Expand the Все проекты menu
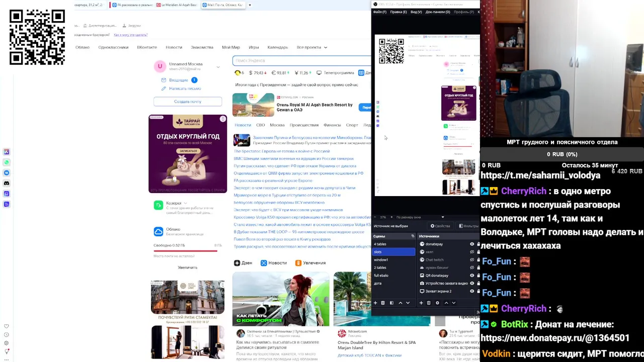 tap(311, 47)
